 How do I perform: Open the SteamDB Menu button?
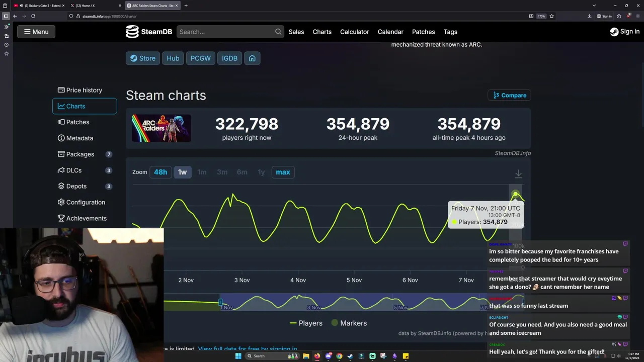click(36, 32)
